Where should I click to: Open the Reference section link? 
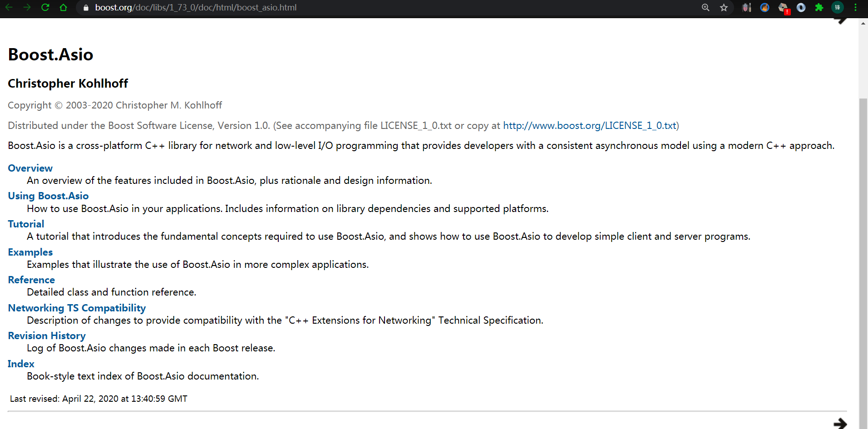pos(31,280)
